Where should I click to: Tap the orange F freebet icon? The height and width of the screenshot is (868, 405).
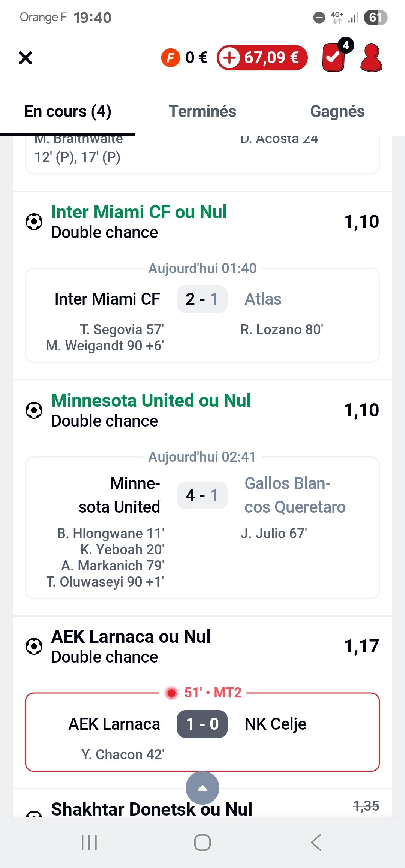171,58
